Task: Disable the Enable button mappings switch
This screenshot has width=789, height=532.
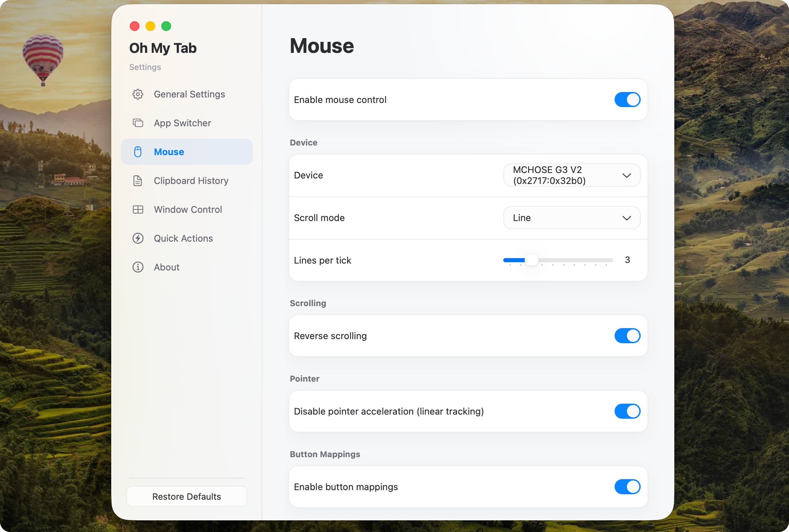Action: click(x=627, y=487)
